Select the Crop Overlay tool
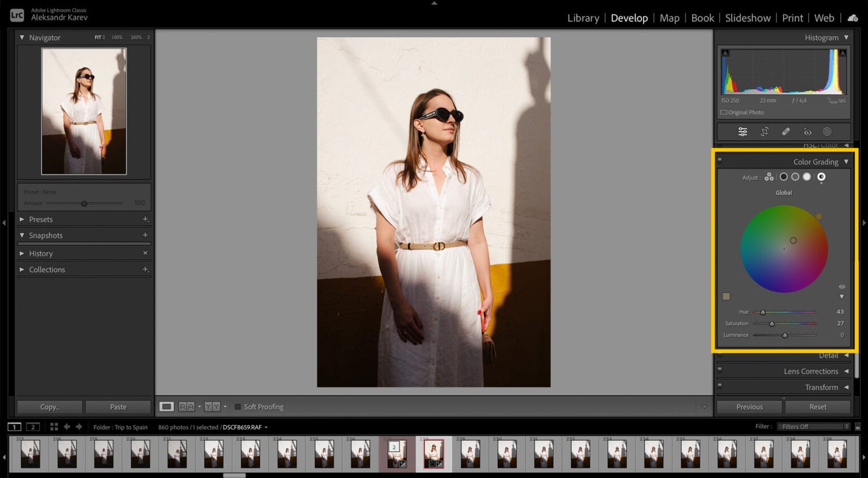The height and width of the screenshot is (478, 868). point(765,131)
